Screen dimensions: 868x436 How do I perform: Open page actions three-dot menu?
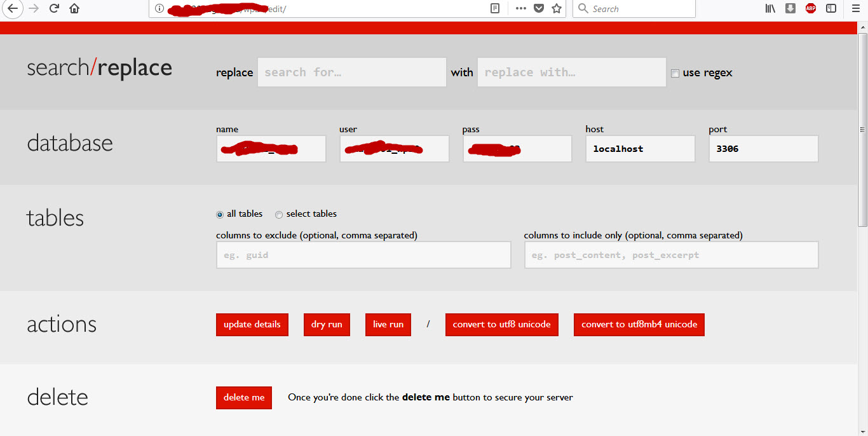(521, 9)
